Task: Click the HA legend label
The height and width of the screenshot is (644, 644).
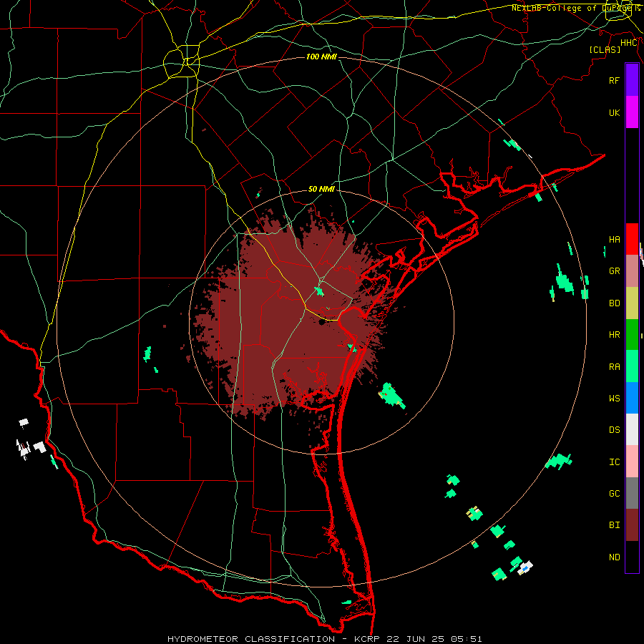Action: tap(614, 239)
